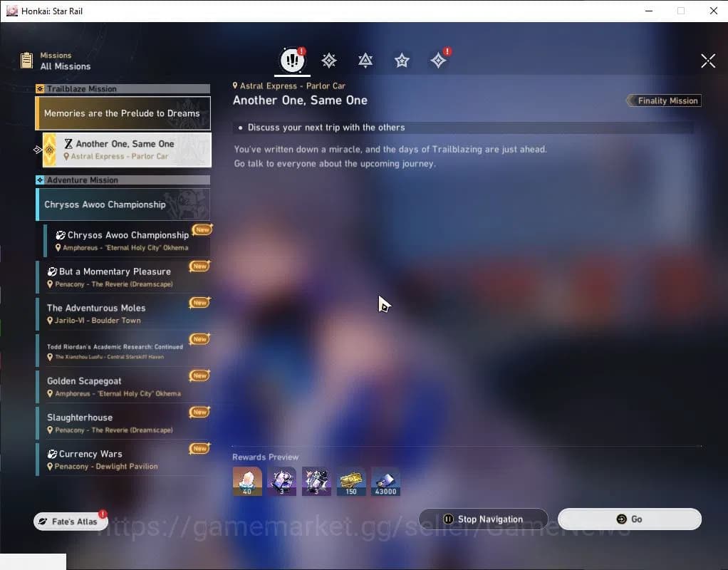Open the star-shaped mission filter tab
The width and height of the screenshot is (728, 570).
[x=402, y=61]
